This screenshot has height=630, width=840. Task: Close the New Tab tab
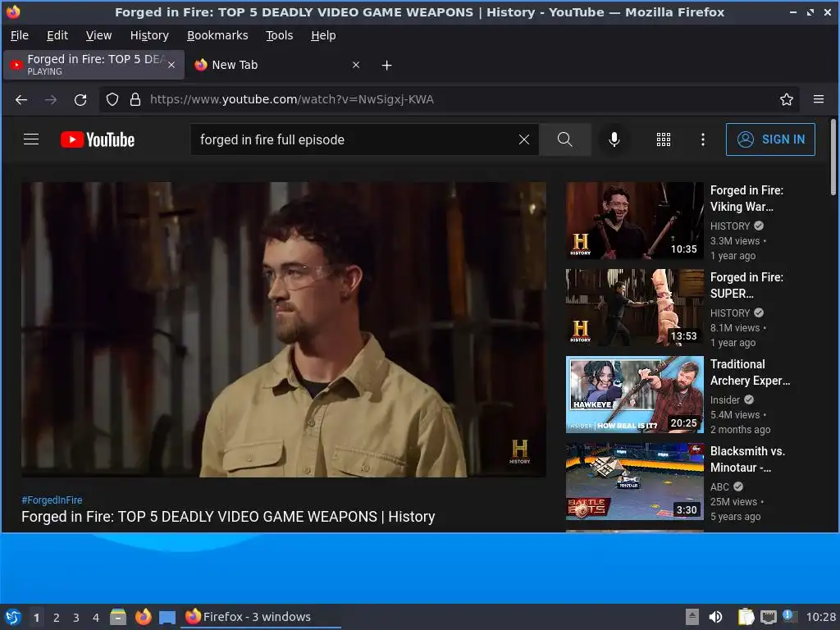point(356,65)
